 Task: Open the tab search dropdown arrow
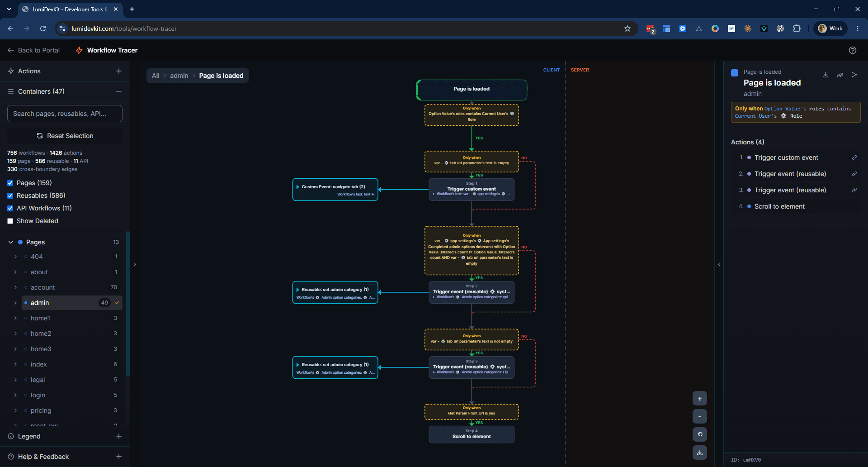(9, 9)
